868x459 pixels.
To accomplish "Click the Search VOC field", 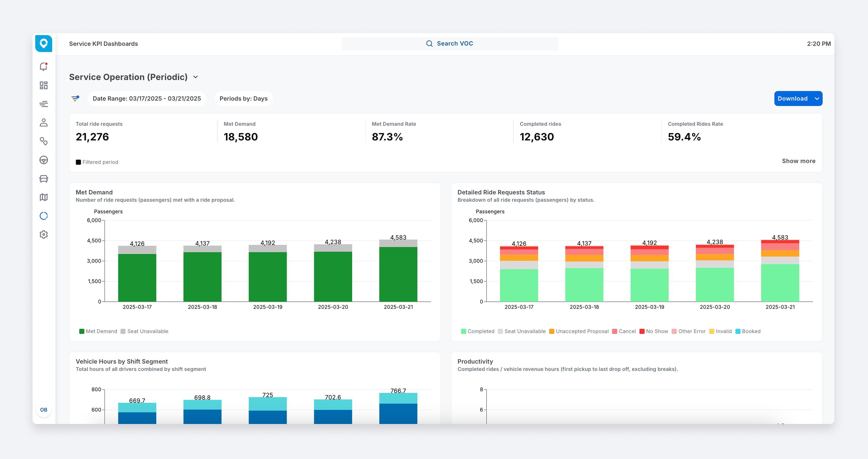I will (449, 43).
